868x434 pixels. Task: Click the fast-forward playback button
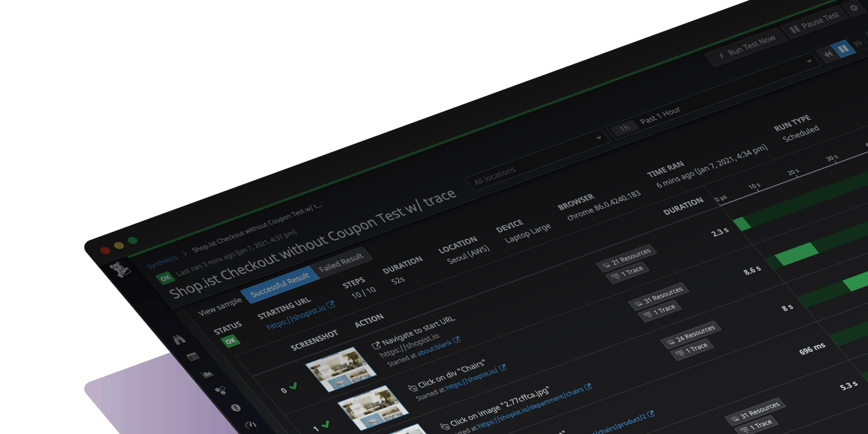(859, 43)
